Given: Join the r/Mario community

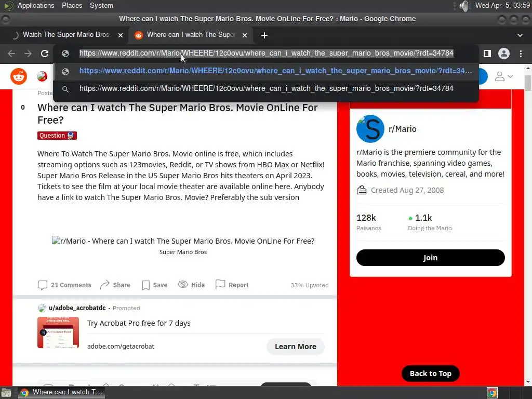Looking at the screenshot, I should pos(430,258).
